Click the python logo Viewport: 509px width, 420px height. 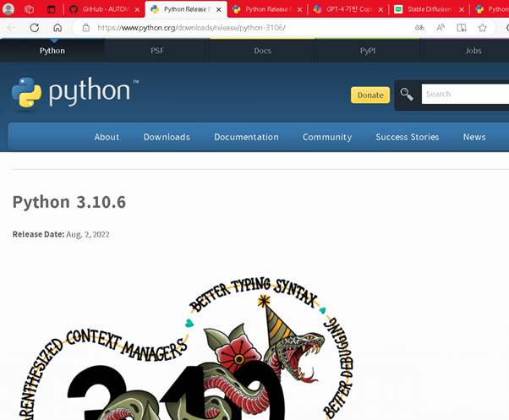pos(75,93)
